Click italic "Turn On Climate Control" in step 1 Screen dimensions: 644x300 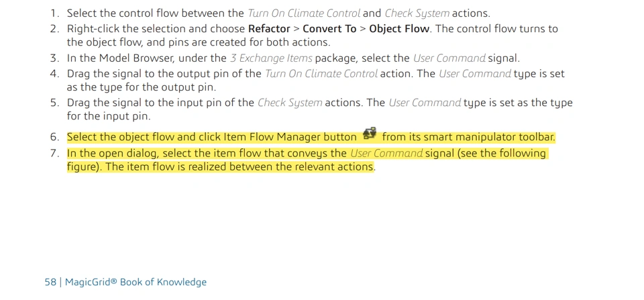303,13
